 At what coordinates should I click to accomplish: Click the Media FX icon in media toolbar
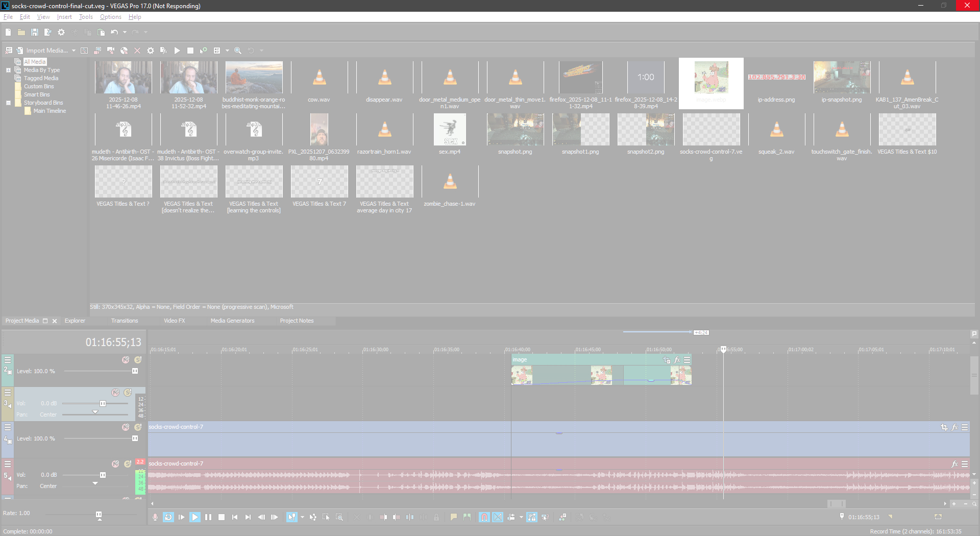(163, 51)
